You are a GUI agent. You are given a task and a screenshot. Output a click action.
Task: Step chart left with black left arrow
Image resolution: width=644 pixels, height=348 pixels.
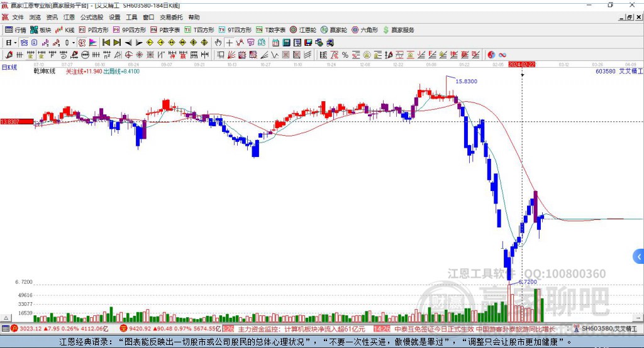pos(128,43)
